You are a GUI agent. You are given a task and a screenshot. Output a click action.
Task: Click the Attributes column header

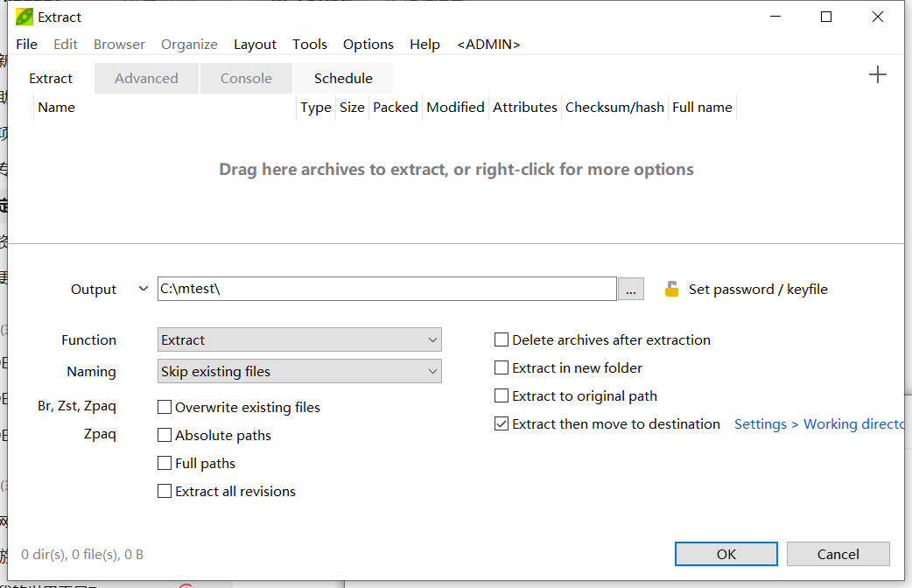[x=525, y=108]
